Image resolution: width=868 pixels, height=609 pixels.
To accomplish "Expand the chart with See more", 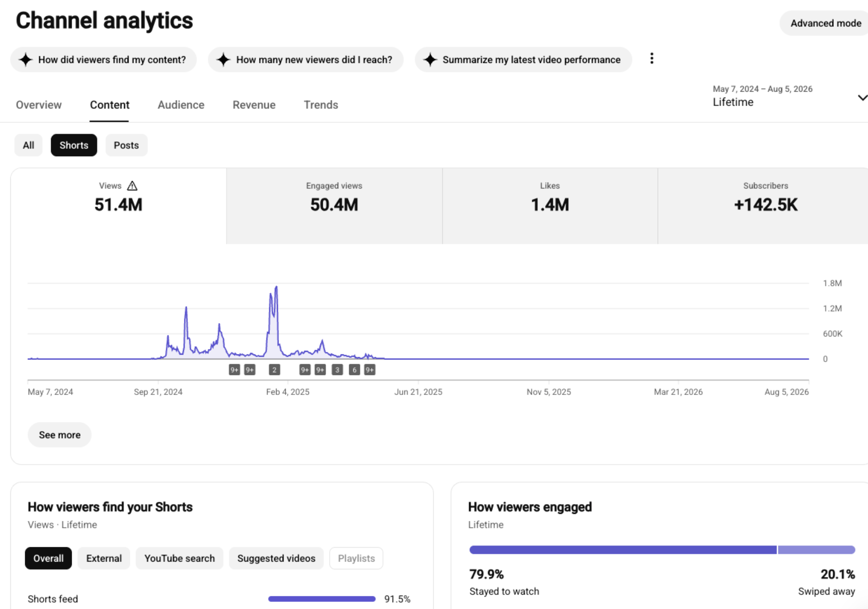I will pos(59,435).
